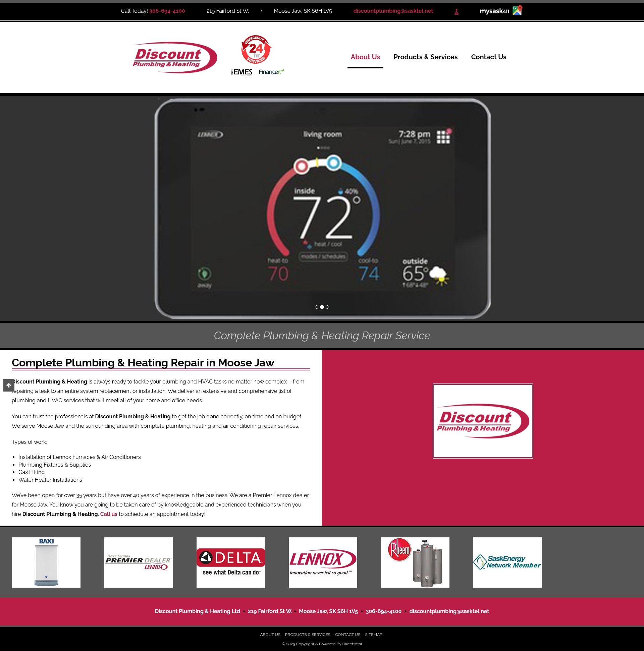
Task: Click list item 'Water Heater Installations'
Action: point(50,480)
